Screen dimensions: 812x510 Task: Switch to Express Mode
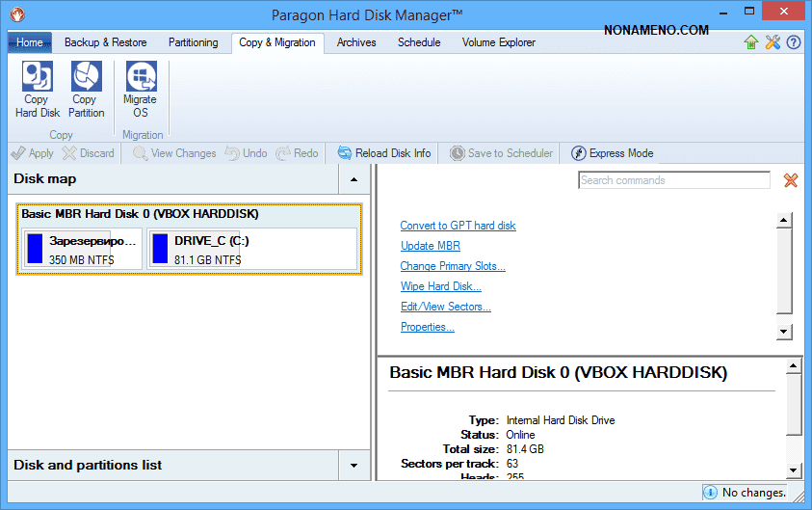[612, 153]
